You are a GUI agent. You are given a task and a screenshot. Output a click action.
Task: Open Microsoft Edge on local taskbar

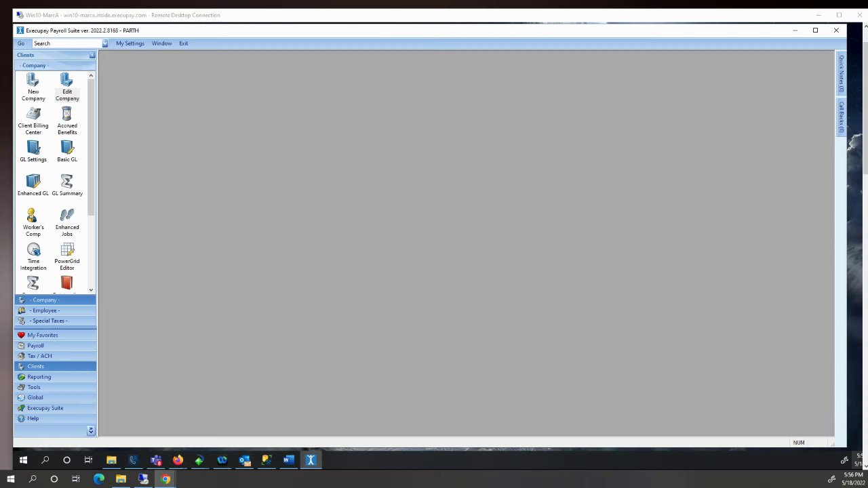pyautogui.click(x=98, y=479)
